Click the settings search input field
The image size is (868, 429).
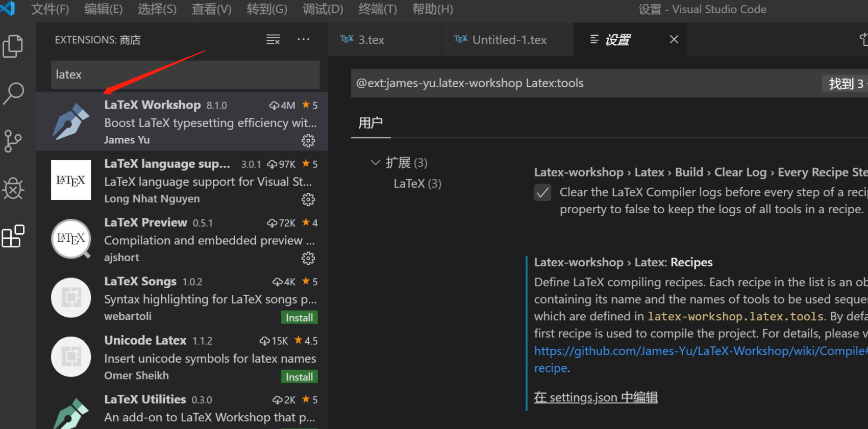click(x=587, y=83)
